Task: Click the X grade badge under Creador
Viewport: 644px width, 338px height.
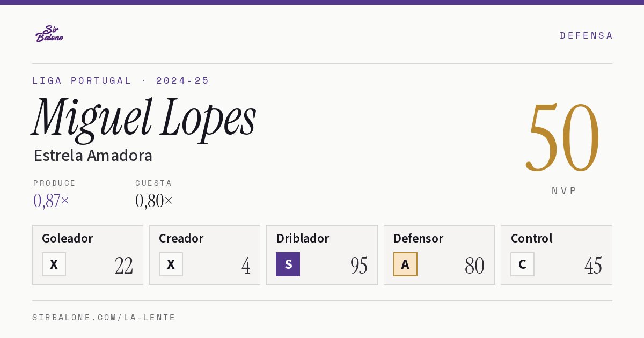Action: coord(171,264)
